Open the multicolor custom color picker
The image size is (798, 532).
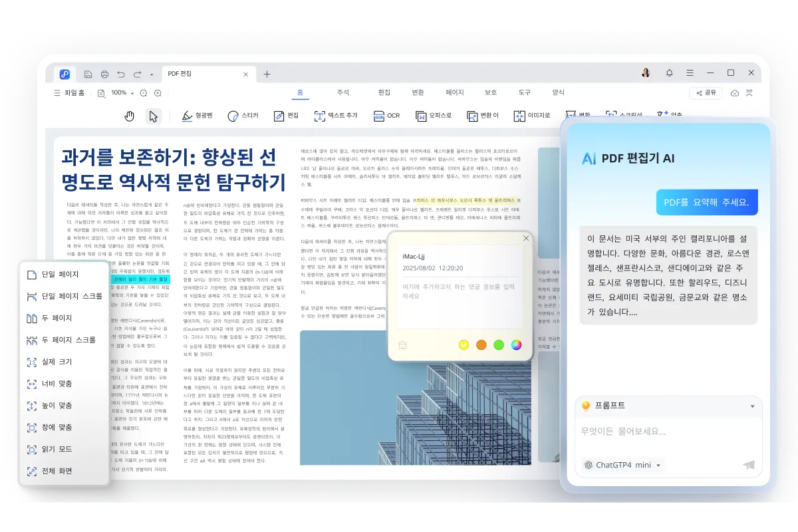click(x=517, y=344)
